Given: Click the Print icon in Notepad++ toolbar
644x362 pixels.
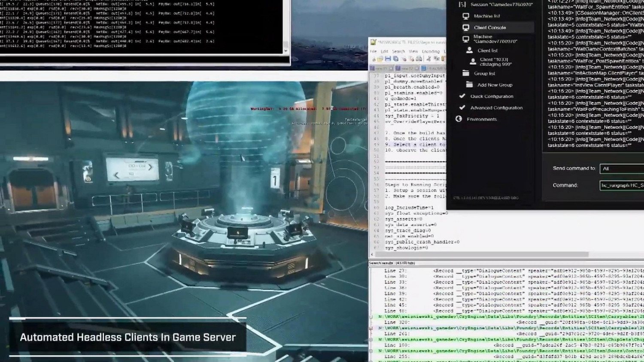Looking at the screenshot, I should tap(419, 59).
